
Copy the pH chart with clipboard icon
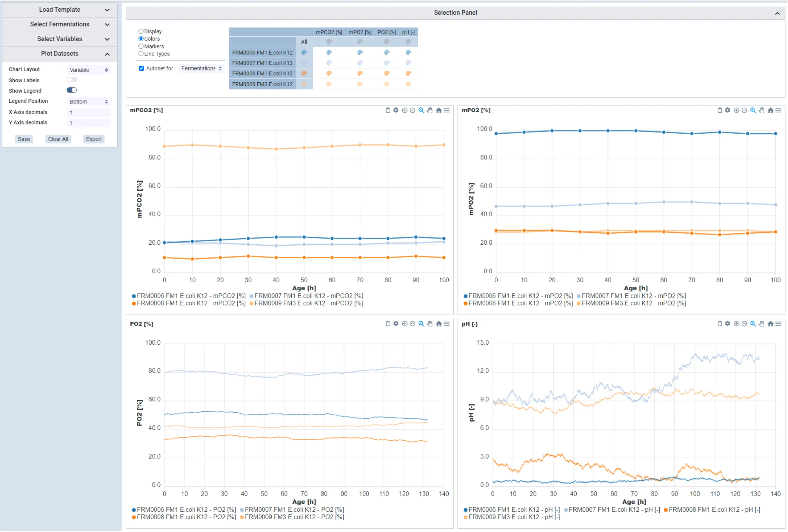(x=720, y=324)
